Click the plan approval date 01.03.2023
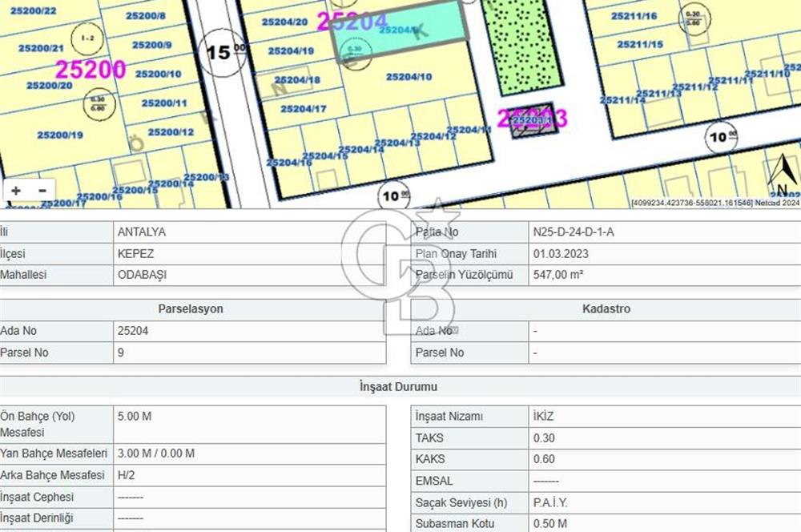Viewport: 801px width, 532px height. click(561, 254)
